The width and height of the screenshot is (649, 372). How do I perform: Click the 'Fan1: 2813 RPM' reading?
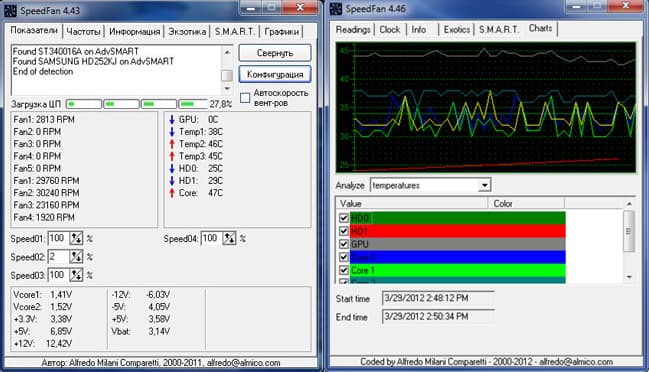(44, 120)
